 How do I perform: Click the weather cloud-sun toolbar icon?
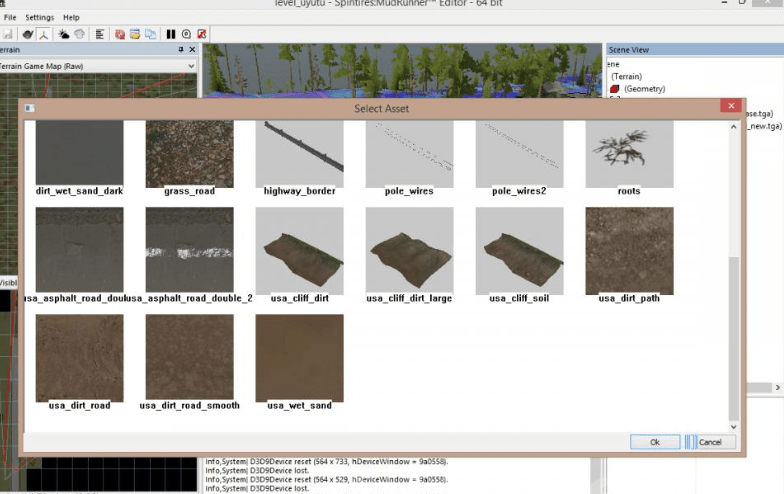(64, 34)
